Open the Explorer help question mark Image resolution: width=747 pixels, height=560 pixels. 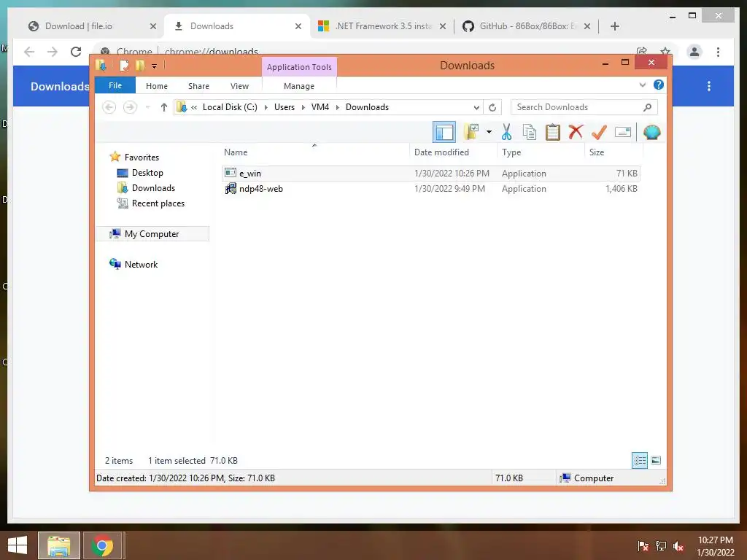[659, 85]
